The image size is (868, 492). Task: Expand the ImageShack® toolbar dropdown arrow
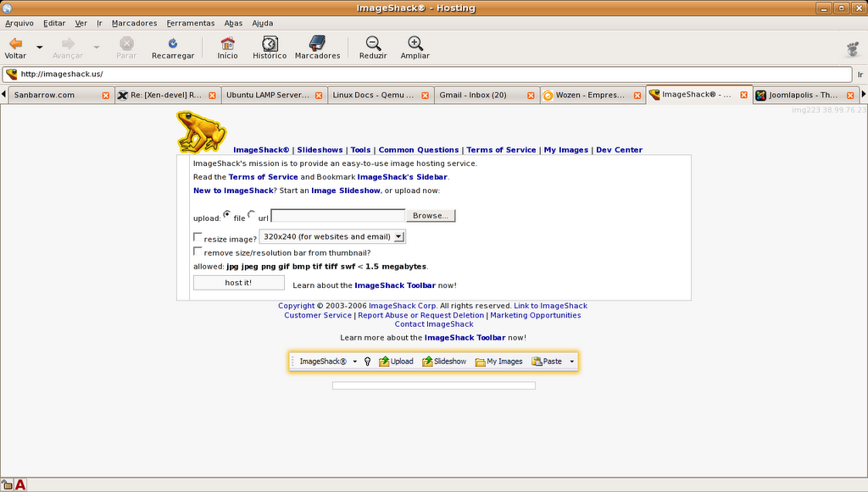pos(355,362)
